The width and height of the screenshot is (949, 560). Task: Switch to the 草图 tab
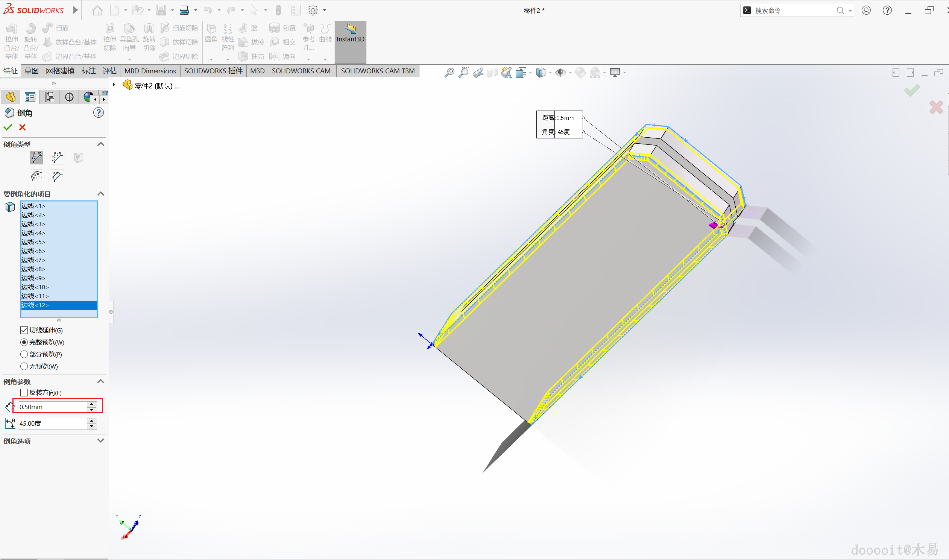pyautogui.click(x=31, y=71)
